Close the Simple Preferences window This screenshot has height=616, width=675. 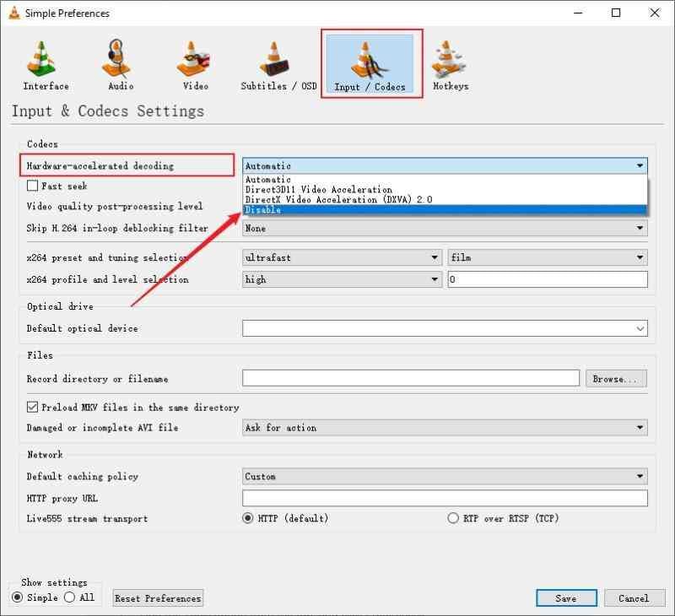coord(655,13)
